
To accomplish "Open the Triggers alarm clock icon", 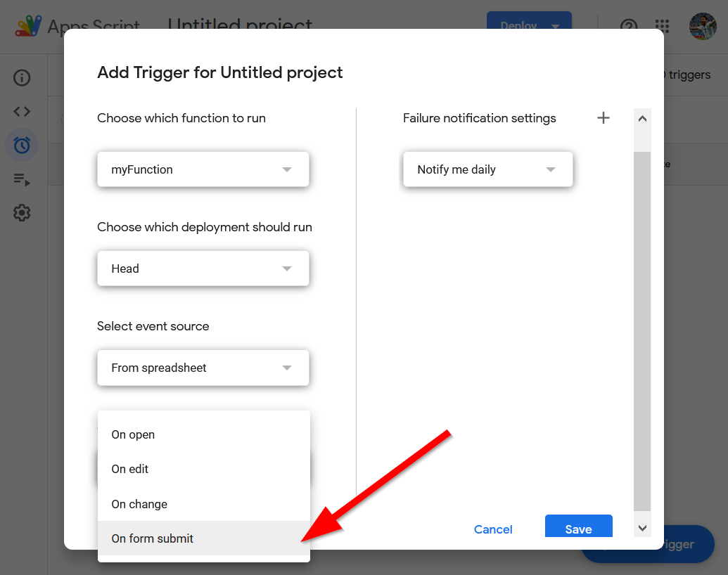I will tap(22, 145).
